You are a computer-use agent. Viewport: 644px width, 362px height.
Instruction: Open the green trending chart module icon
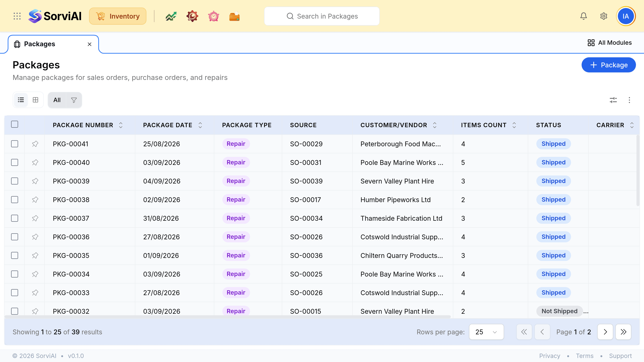click(171, 16)
